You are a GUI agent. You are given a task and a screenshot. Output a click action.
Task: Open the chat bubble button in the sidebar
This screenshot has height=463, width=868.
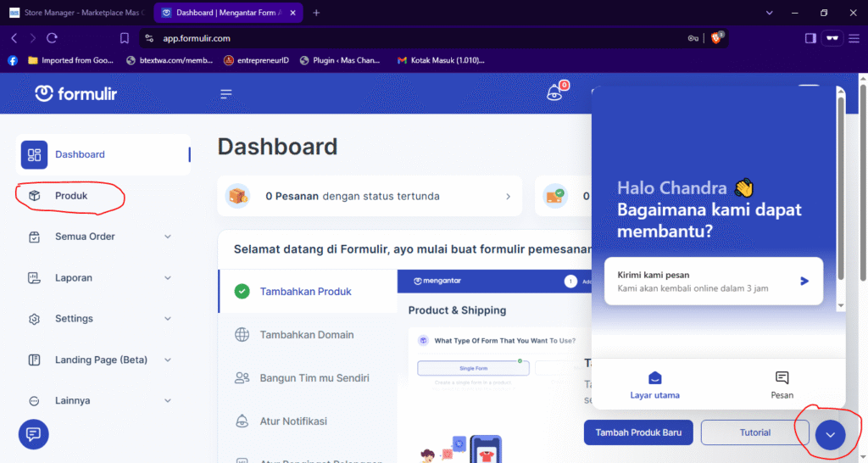[33, 434]
